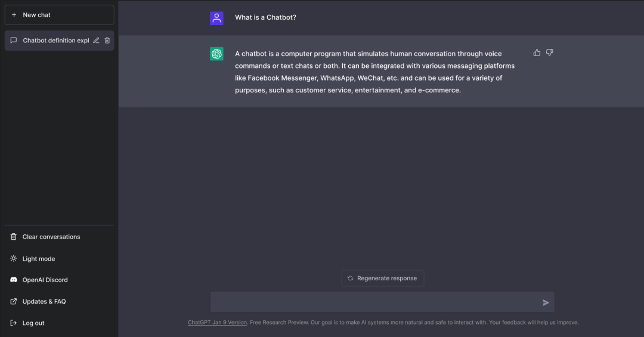Start a New chat
This screenshot has height=337, width=644.
(60, 15)
